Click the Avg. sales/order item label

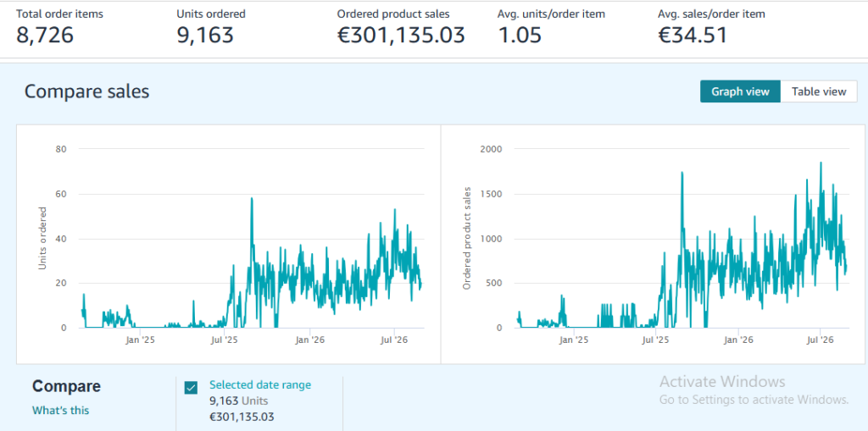pos(711,14)
